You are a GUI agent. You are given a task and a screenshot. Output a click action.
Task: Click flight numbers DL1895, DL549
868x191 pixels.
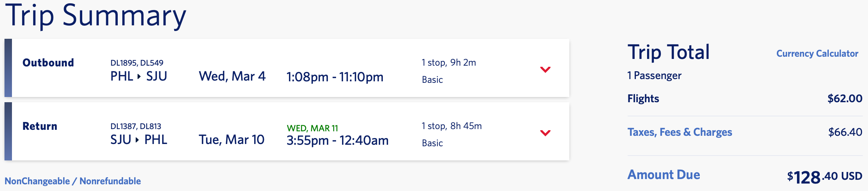[137, 63]
